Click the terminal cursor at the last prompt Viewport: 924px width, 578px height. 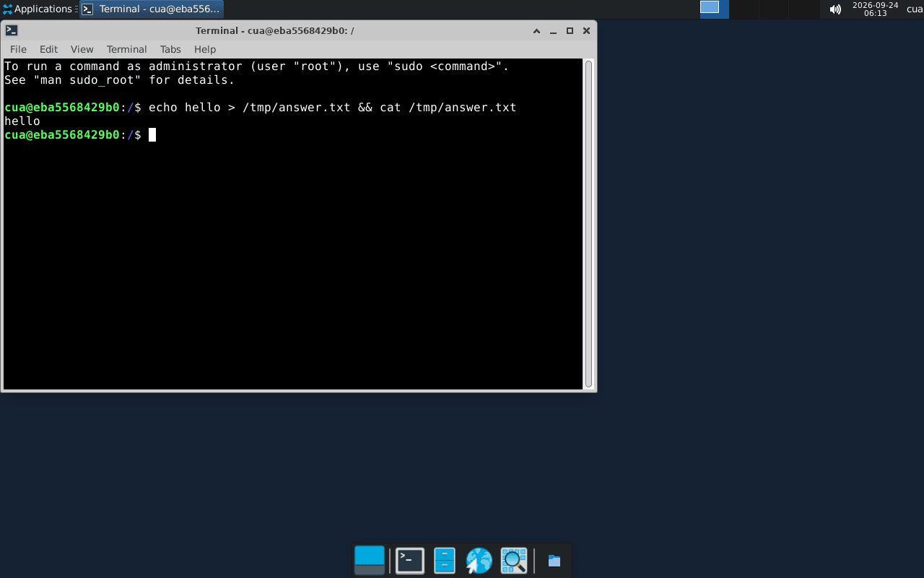152,134
